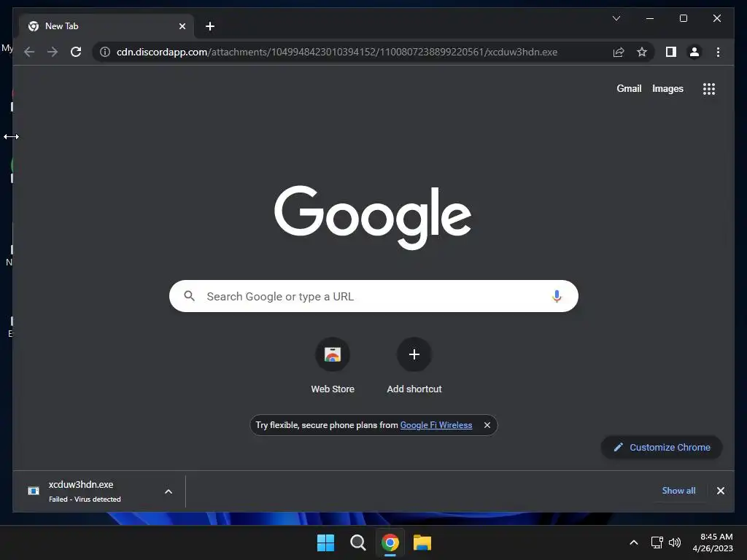This screenshot has height=560, width=747.
Task: Dismiss the Google Fi promo
Action: (487, 425)
